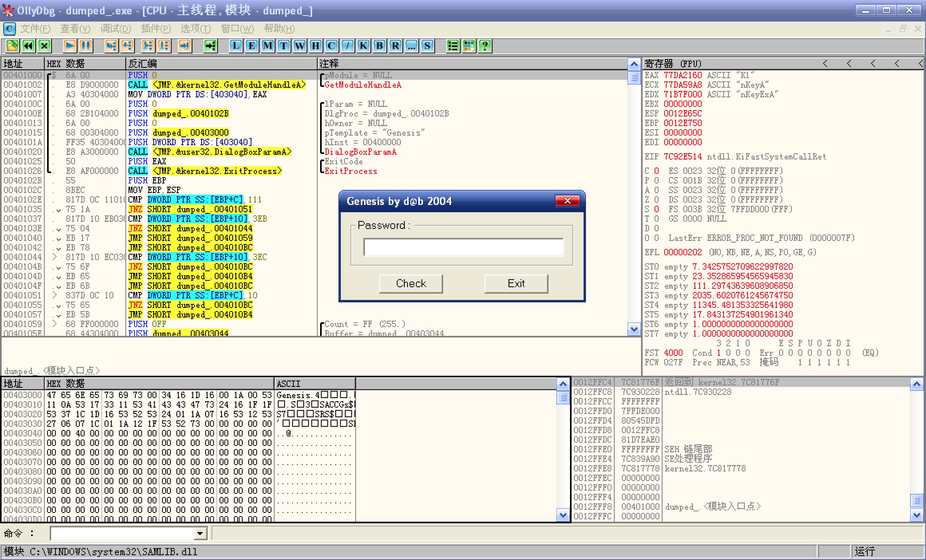
Task: Open the 调试(D) debug menu
Action: [116, 29]
